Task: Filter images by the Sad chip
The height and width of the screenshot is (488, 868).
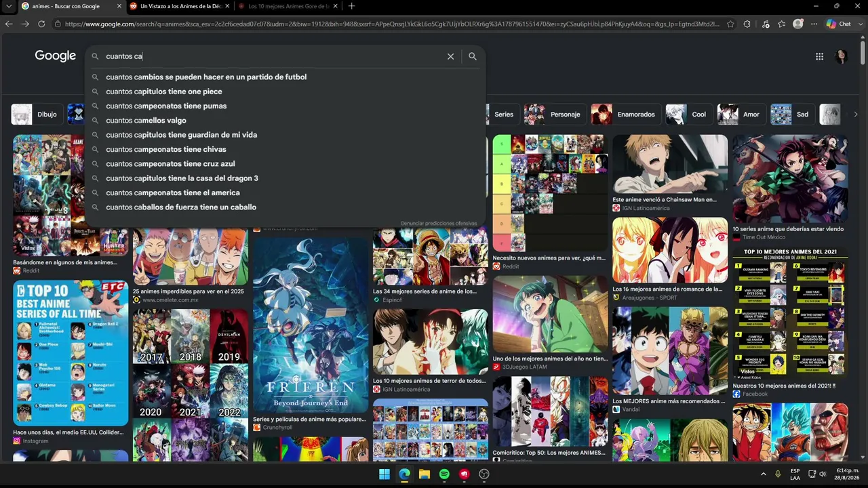Action: click(791, 115)
